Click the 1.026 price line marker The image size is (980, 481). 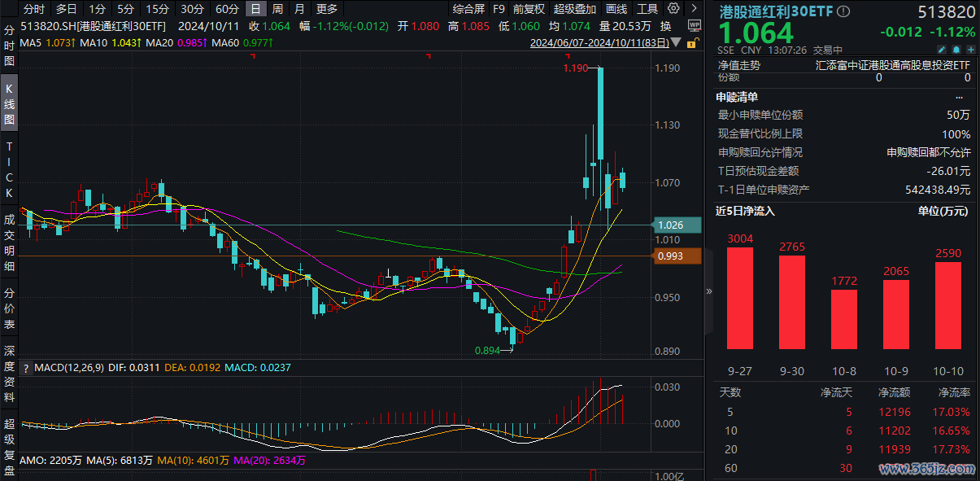click(678, 225)
